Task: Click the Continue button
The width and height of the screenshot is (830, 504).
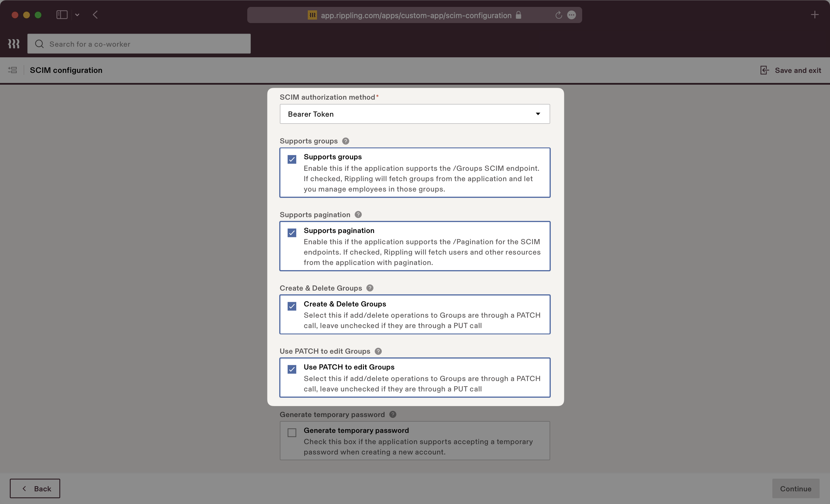Action: [x=795, y=488]
